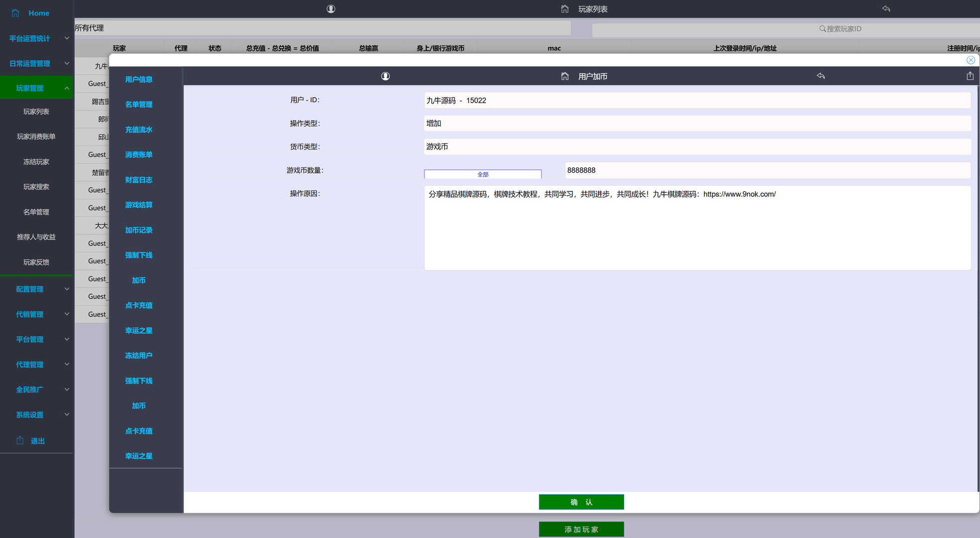This screenshot has width=980, height=538.
Task: Click the 游戏币数量 input field
Action: (x=767, y=170)
